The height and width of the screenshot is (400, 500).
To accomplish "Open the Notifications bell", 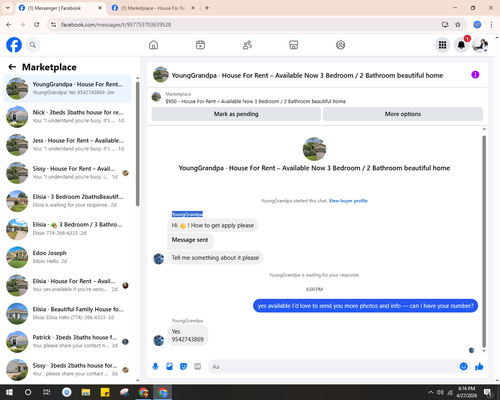I will [x=461, y=45].
